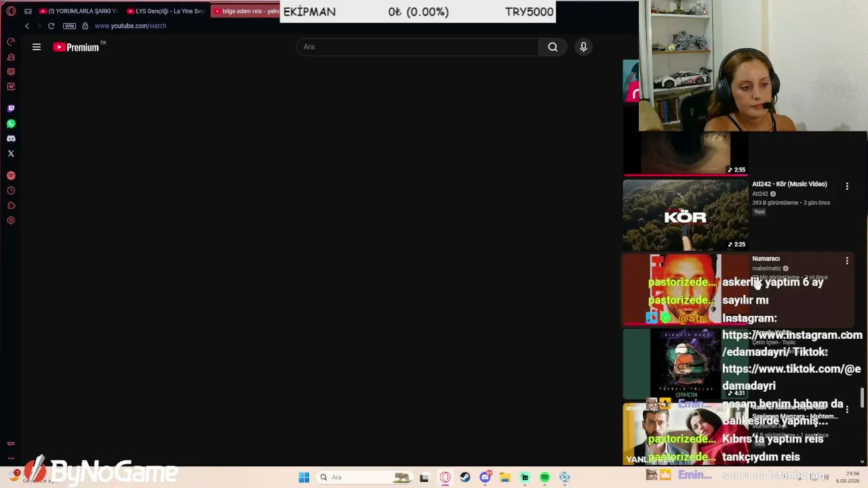Focus the YouTube 'Ara' search field
Image resolution: width=868 pixels, height=488 pixels.
418,47
